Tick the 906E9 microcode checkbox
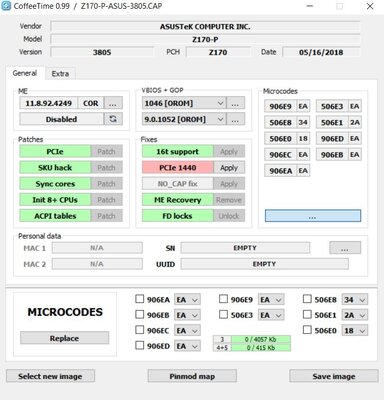384x400 pixels. point(223,299)
